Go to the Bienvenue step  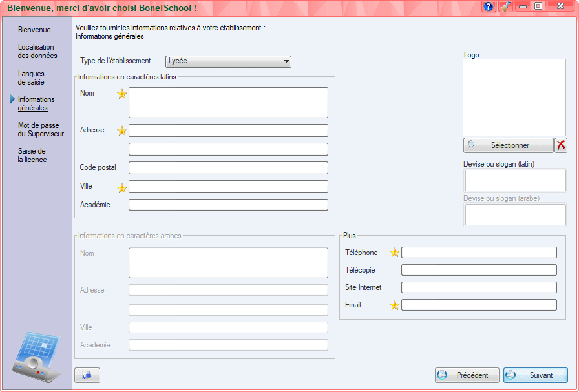click(x=34, y=30)
